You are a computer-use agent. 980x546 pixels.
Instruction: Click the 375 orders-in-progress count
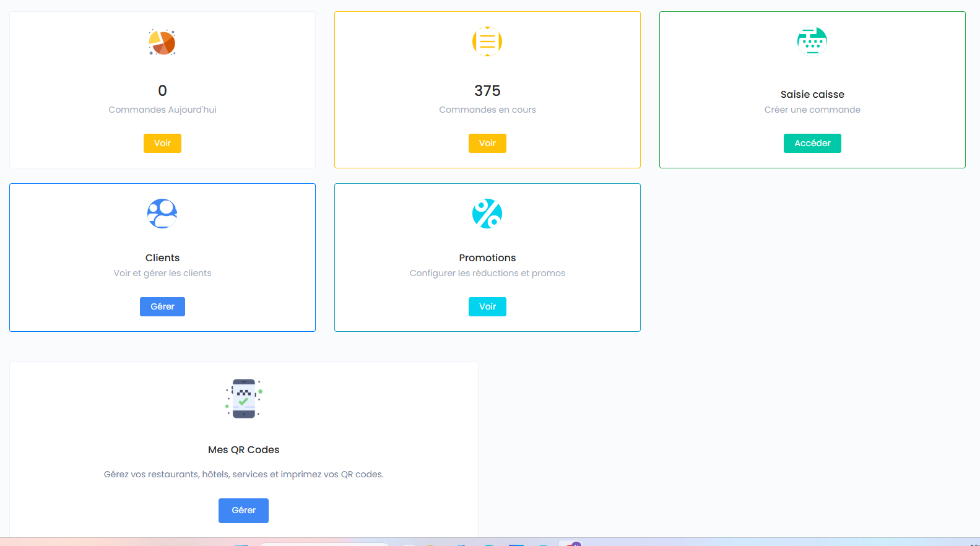(487, 91)
